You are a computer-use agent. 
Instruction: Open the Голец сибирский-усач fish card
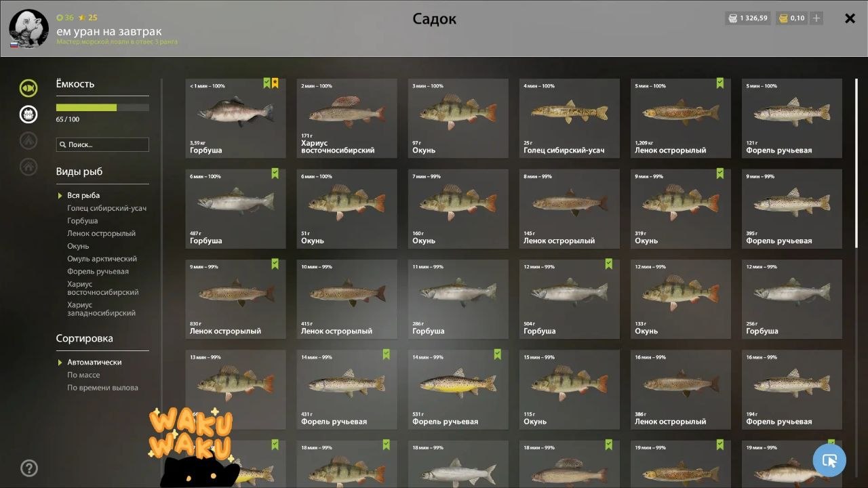(x=570, y=118)
